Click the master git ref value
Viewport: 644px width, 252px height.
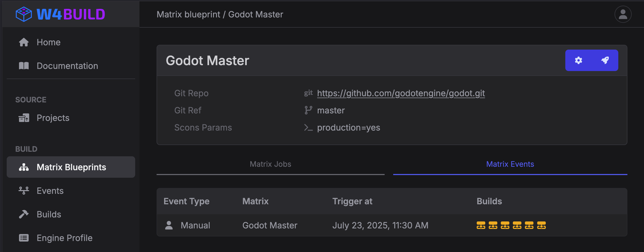pyautogui.click(x=331, y=110)
